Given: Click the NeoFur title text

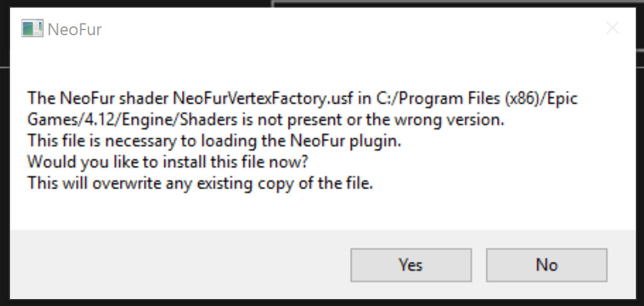Looking at the screenshot, I should (x=74, y=30).
